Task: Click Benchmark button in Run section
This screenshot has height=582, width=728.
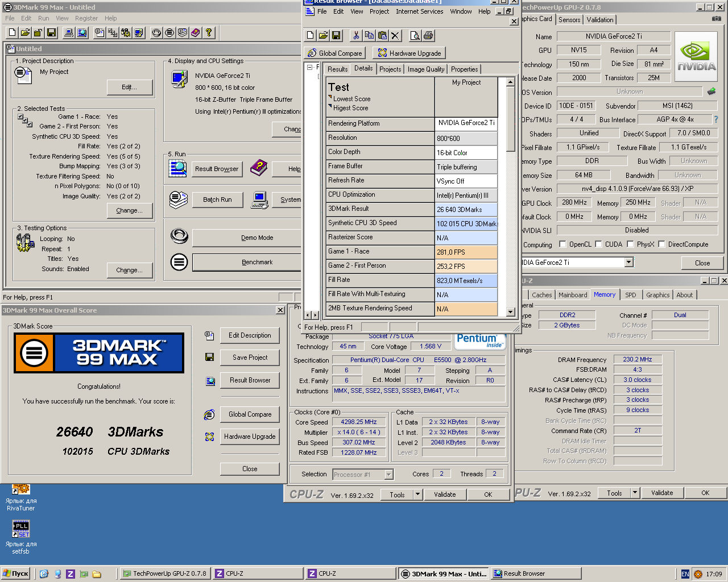Action: pos(247,262)
